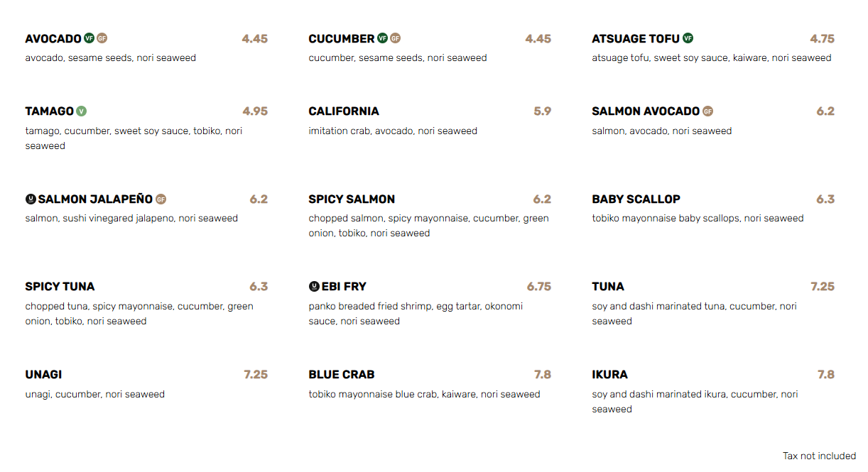Click the black logo icon before Ebi Fry

pyautogui.click(x=314, y=287)
